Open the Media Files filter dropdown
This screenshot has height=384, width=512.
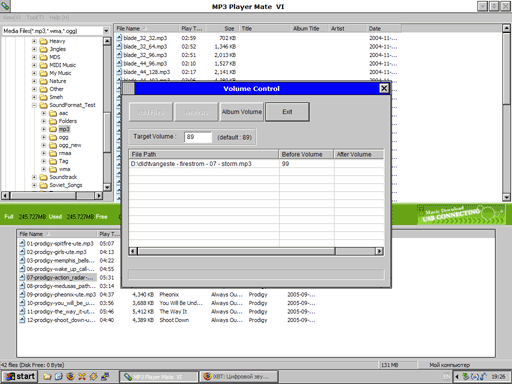click(x=106, y=31)
